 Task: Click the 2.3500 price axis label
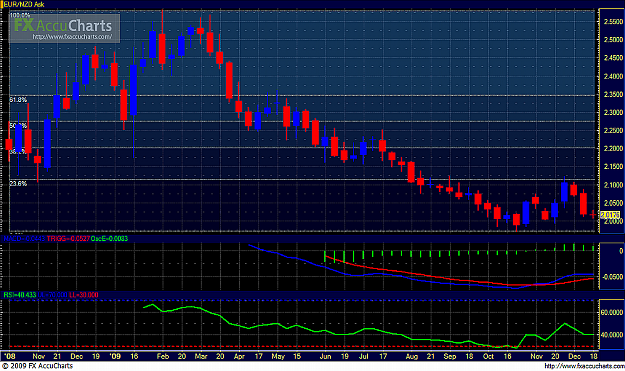(613, 94)
